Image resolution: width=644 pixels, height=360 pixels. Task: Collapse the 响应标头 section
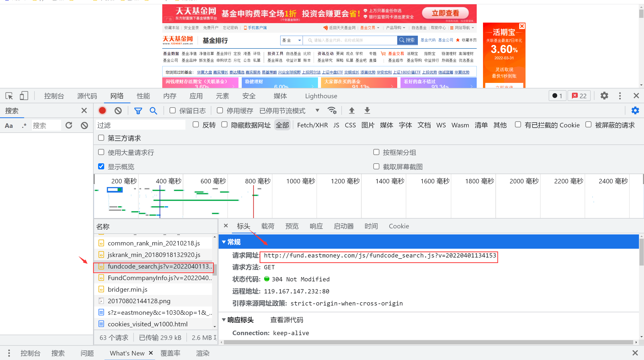224,320
